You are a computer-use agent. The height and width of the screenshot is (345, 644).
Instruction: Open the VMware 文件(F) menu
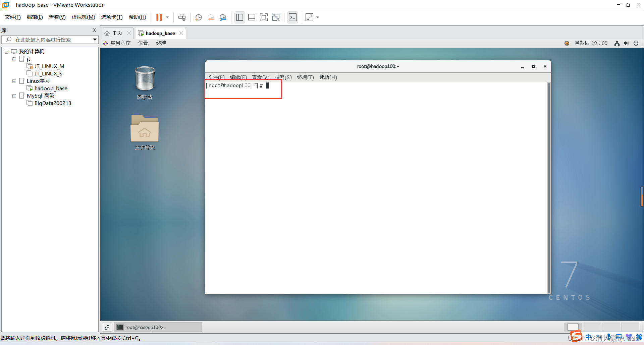pyautogui.click(x=13, y=17)
